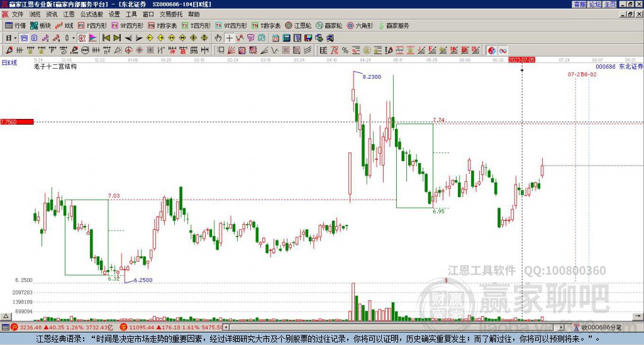This screenshot has width=644, height=345.
Task: Click the horizontal scrollbar right arrow
Action: (x=561, y=327)
